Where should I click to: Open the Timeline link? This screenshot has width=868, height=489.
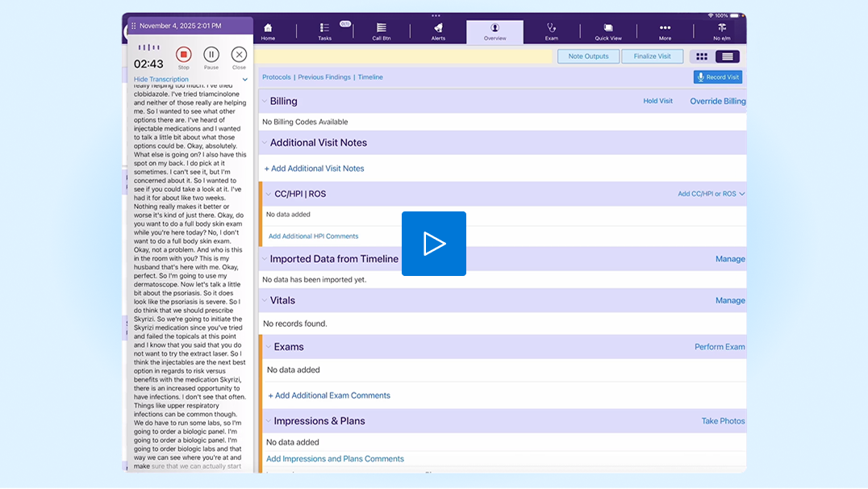tap(370, 77)
